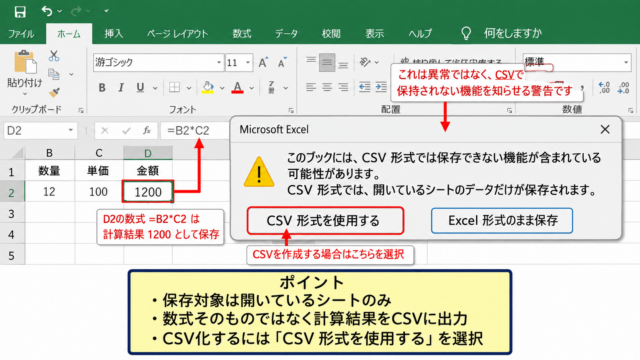The width and height of the screenshot is (640, 360).
Task: Toggle Underline formatting
Action: coord(140,87)
